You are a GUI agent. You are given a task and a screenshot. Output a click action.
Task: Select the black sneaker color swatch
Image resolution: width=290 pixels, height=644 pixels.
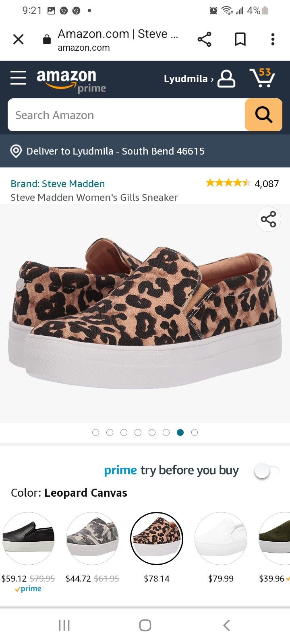pyautogui.click(x=28, y=539)
